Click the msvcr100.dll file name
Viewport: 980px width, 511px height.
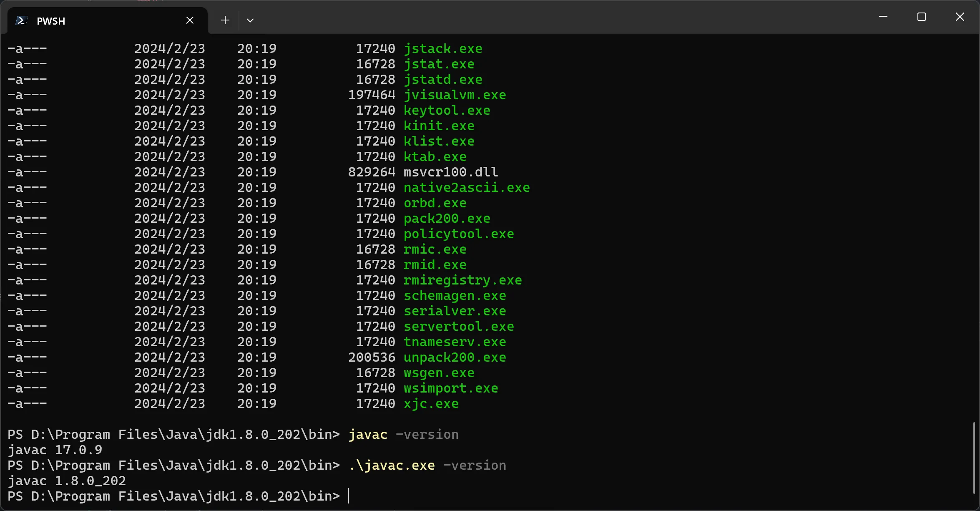click(x=451, y=172)
